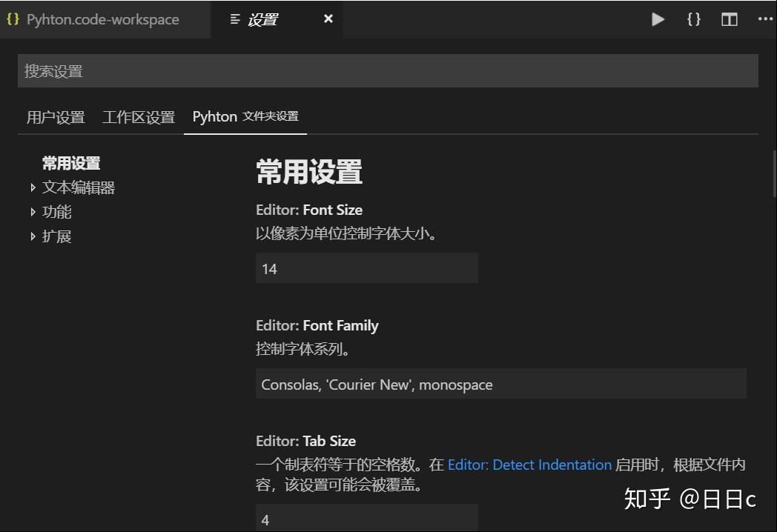Select the Pyhton 文件夹设置 tab
The width and height of the screenshot is (777, 532).
(245, 116)
